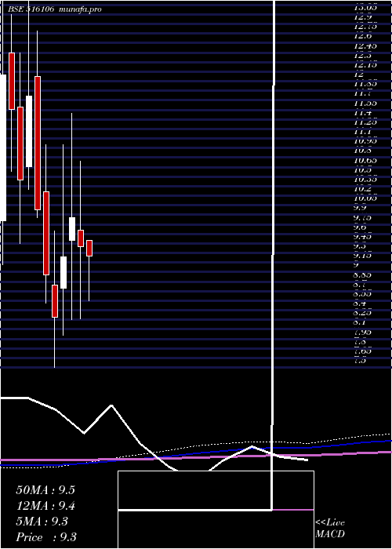Click the 10.5 price axis label
The width and height of the screenshot is (392, 549).
click(x=362, y=170)
